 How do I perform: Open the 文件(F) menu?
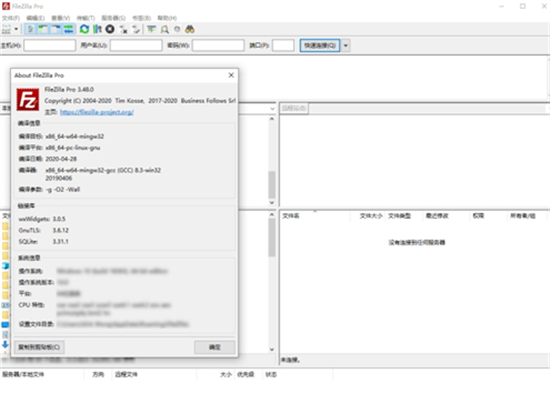11,18
